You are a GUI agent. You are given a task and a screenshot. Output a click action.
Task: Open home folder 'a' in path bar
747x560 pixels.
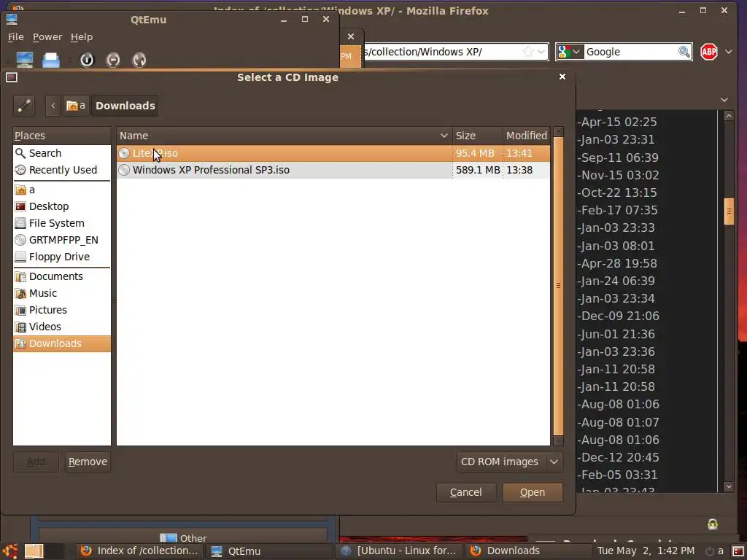76,106
